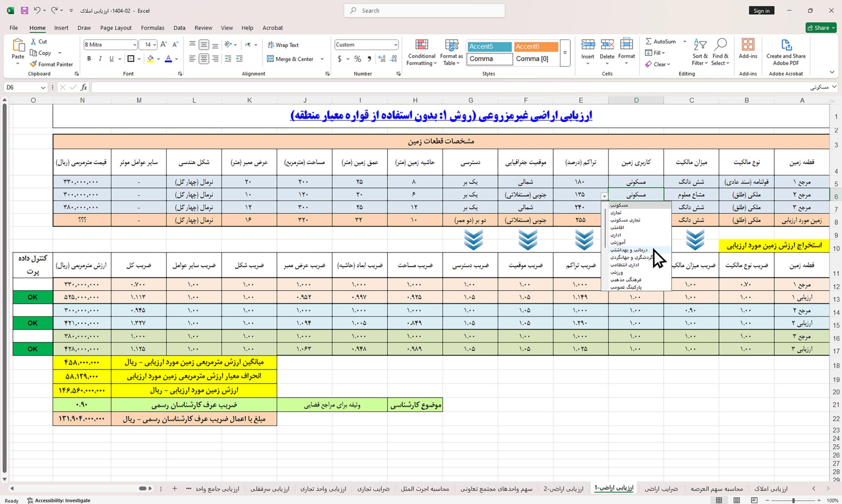The image size is (842, 504).
Task: Save the workbook with the Save icon
Action: pos(24,11)
